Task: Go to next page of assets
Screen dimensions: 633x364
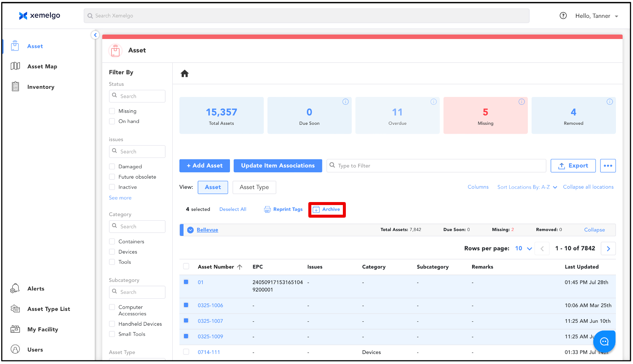Action: 608,248
